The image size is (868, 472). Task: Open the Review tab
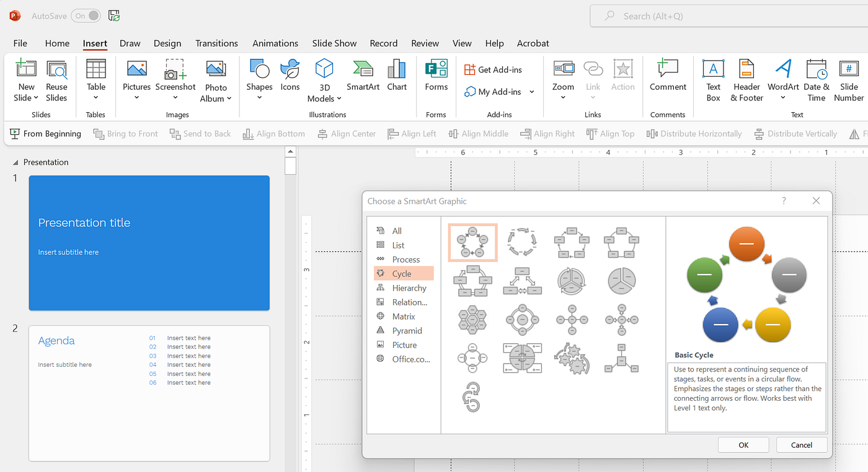(x=425, y=43)
